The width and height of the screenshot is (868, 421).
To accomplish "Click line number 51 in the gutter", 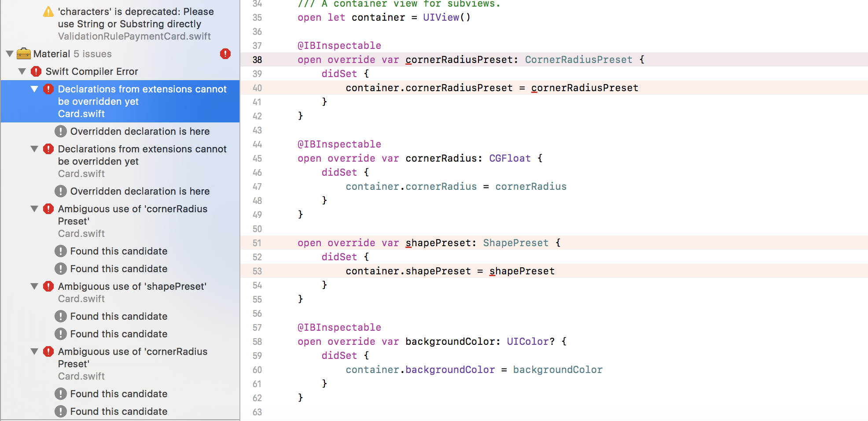I will pyautogui.click(x=257, y=243).
